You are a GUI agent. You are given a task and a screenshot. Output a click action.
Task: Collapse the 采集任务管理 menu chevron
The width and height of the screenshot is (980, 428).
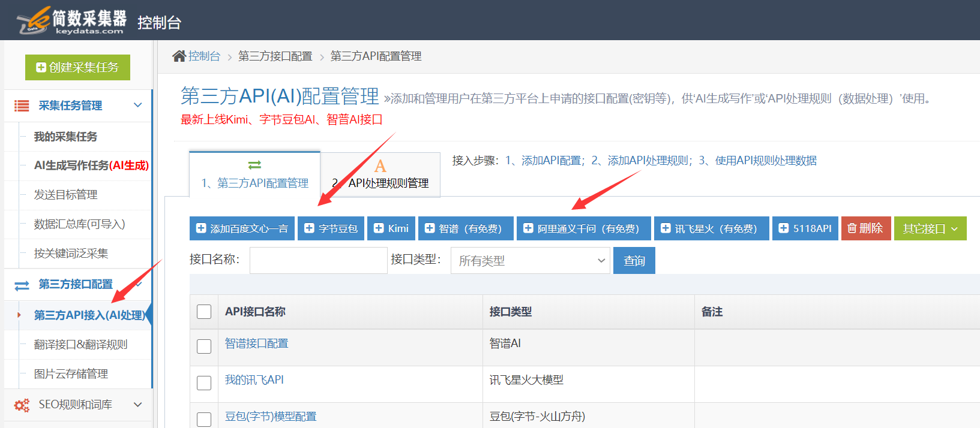click(138, 105)
